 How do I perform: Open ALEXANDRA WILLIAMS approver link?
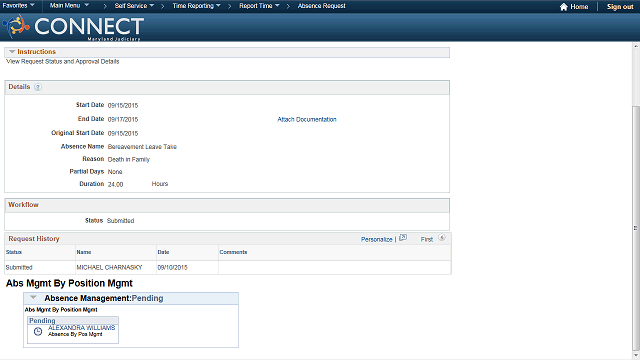coord(82,328)
